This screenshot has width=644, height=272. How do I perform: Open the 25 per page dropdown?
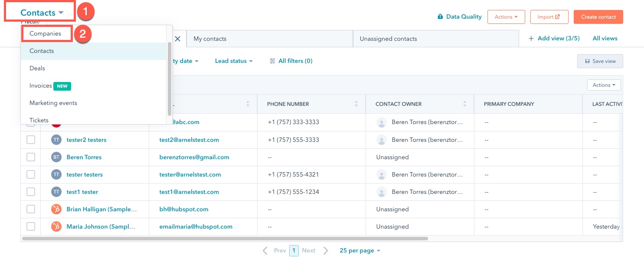pos(360,251)
